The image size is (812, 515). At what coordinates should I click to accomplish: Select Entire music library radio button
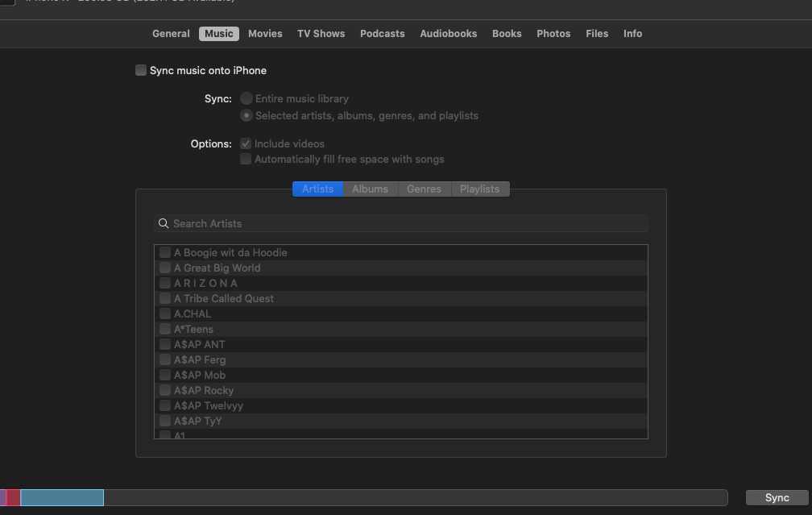(246, 98)
